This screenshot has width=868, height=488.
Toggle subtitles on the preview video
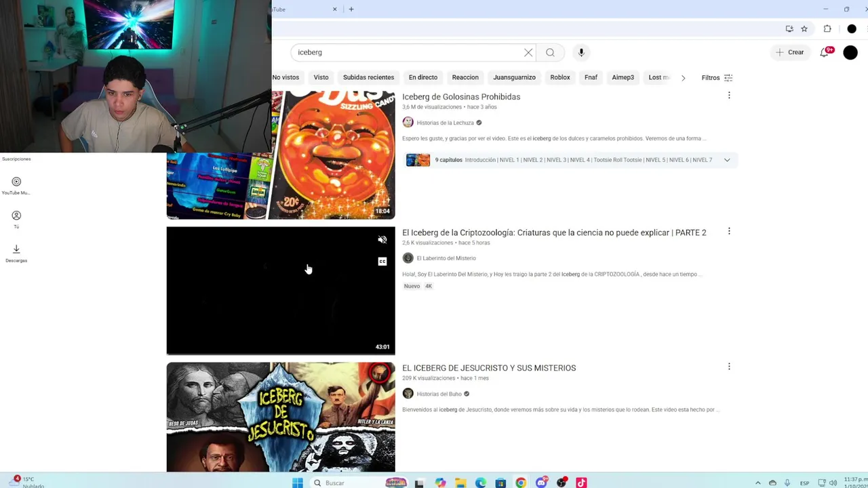pos(382,262)
